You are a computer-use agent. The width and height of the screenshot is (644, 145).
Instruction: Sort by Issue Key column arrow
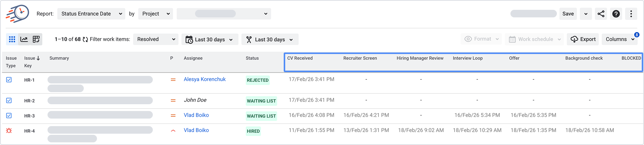38,58
